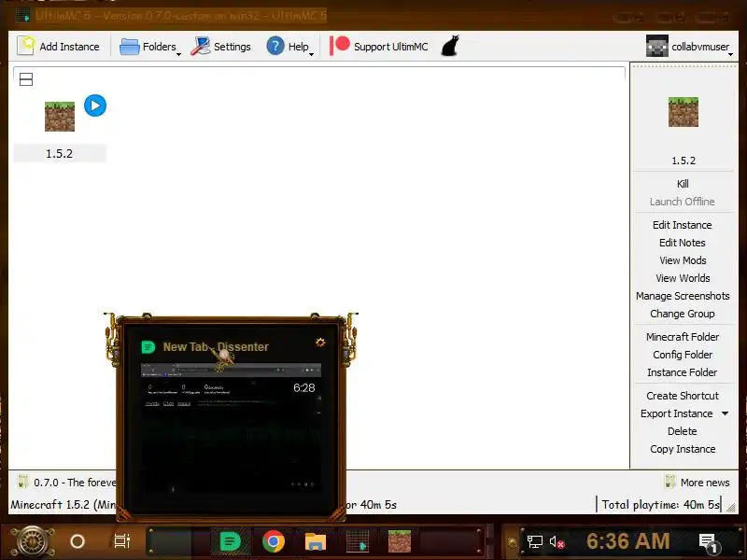Close the Dissenter preview with its gear button
The height and width of the screenshot is (560, 747).
pos(320,342)
